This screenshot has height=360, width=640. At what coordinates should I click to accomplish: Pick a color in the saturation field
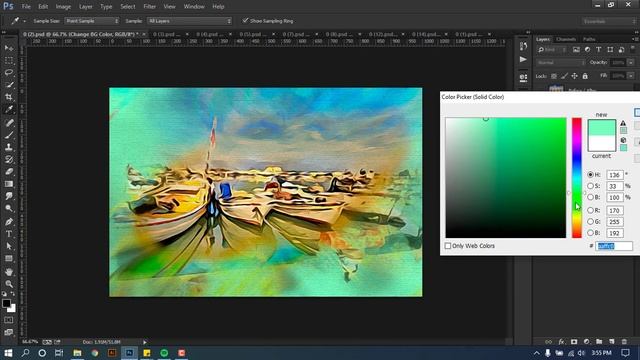click(506, 178)
